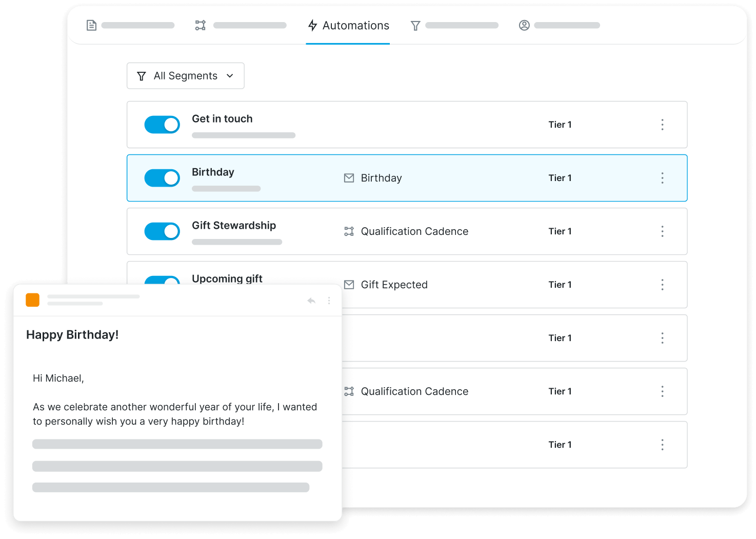Click the document icon in top navigation
756x539 pixels.
click(x=91, y=25)
